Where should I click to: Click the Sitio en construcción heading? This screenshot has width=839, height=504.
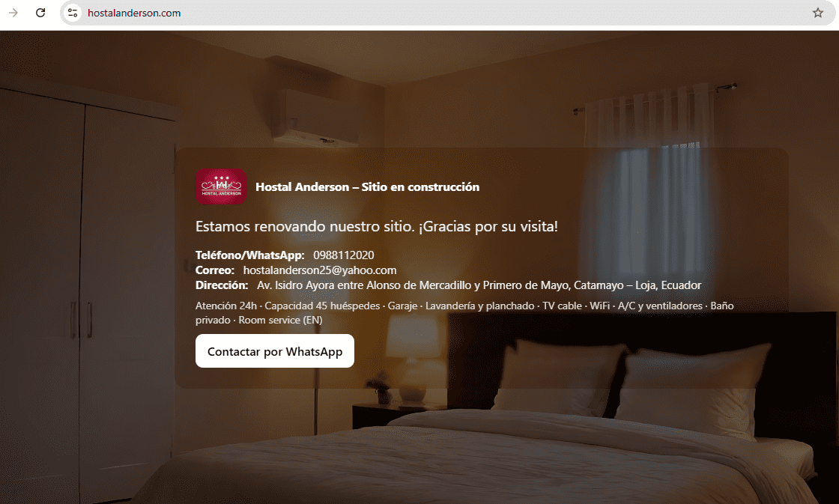[x=367, y=186]
